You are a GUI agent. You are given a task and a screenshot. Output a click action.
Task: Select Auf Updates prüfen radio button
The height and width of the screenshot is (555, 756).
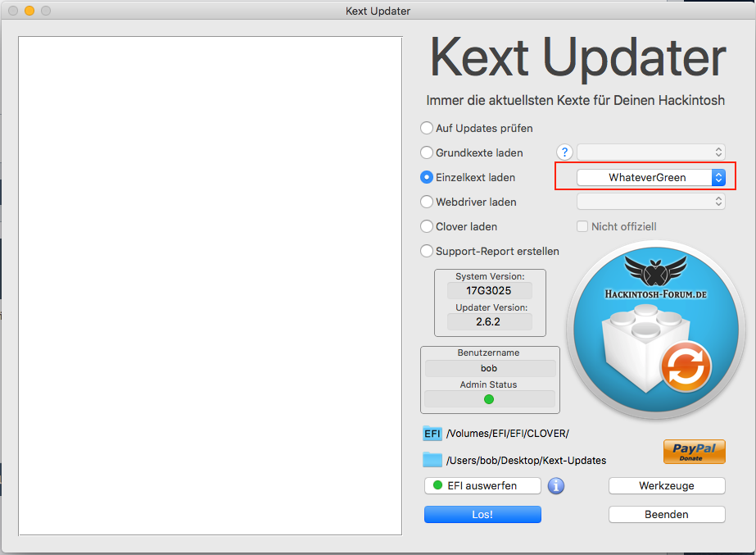coord(426,128)
